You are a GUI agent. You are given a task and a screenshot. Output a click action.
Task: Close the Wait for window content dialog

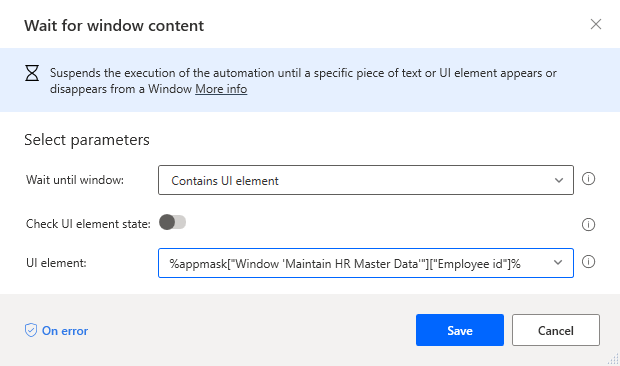pos(595,25)
